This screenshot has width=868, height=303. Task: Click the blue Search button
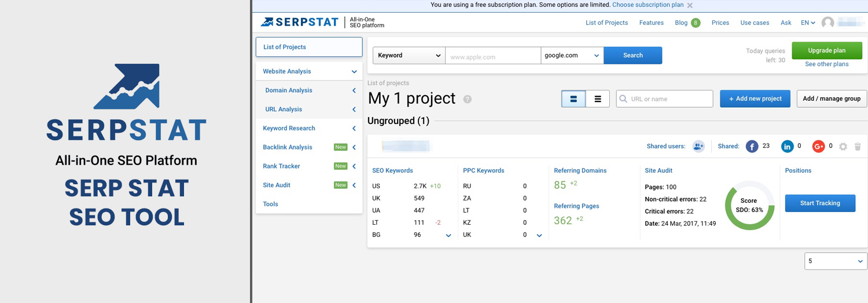click(x=633, y=56)
